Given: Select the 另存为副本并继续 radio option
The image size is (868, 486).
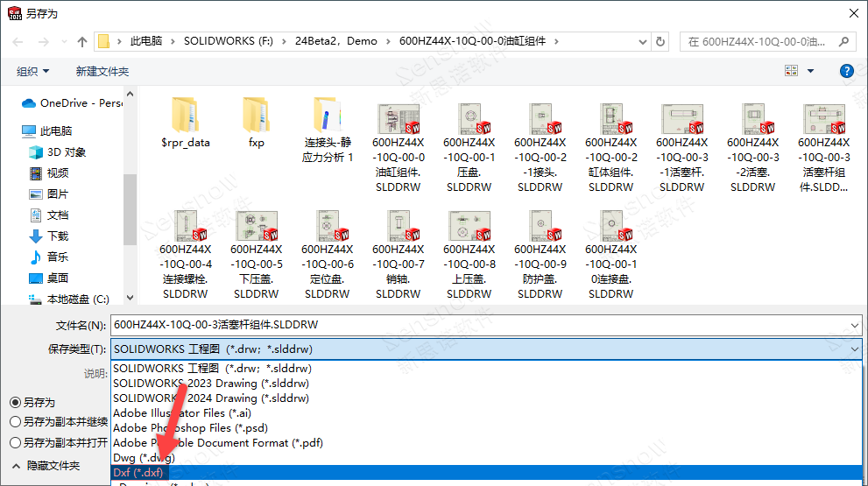Looking at the screenshot, I should (x=16, y=422).
